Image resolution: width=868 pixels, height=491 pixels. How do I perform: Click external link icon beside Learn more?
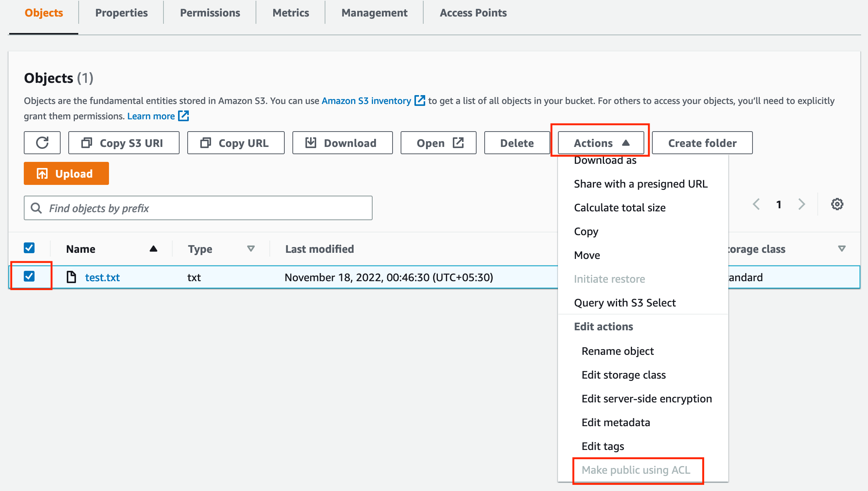(184, 115)
